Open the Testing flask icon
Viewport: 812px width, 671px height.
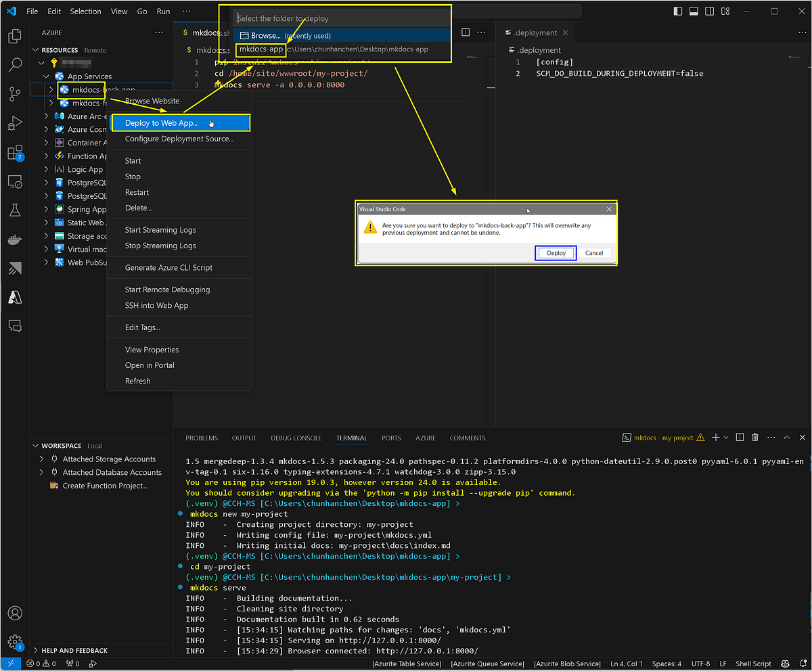click(x=15, y=210)
